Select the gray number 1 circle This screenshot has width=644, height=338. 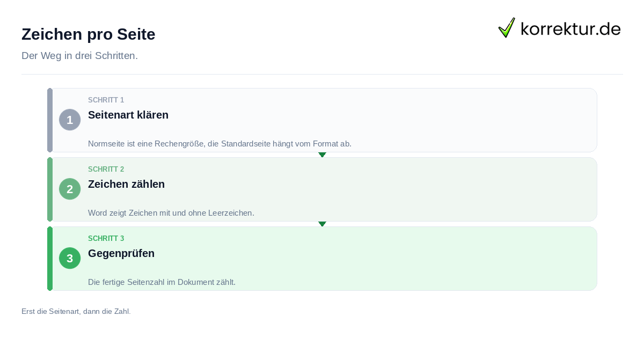[x=70, y=120]
